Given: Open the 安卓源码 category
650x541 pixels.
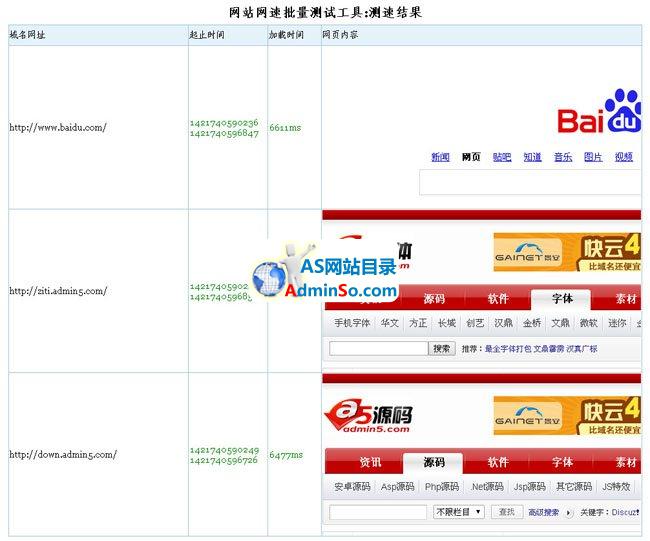Looking at the screenshot, I should tap(352, 486).
